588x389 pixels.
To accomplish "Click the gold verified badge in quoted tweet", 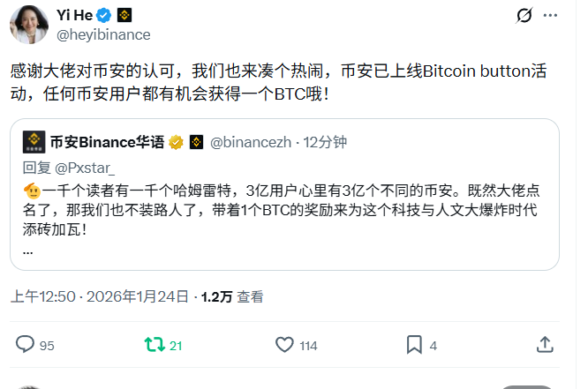I will [x=176, y=141].
